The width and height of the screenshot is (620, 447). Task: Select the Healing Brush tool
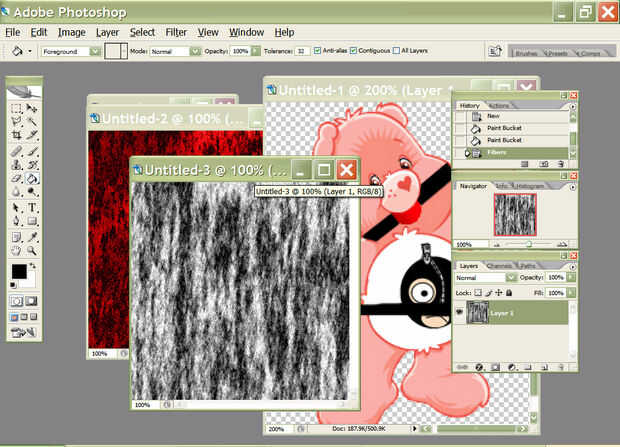16,152
